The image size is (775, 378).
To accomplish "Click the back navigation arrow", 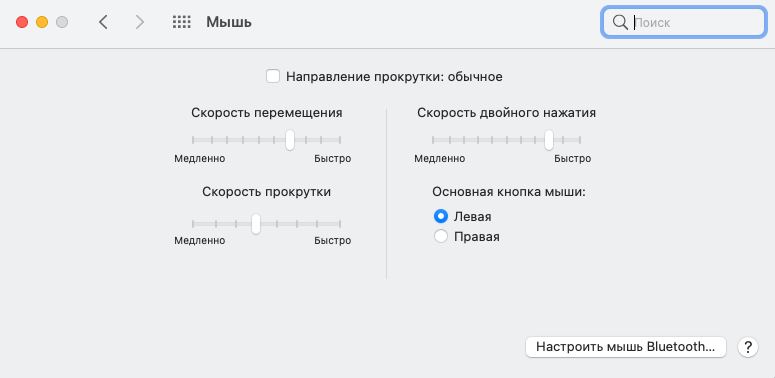I will (103, 22).
